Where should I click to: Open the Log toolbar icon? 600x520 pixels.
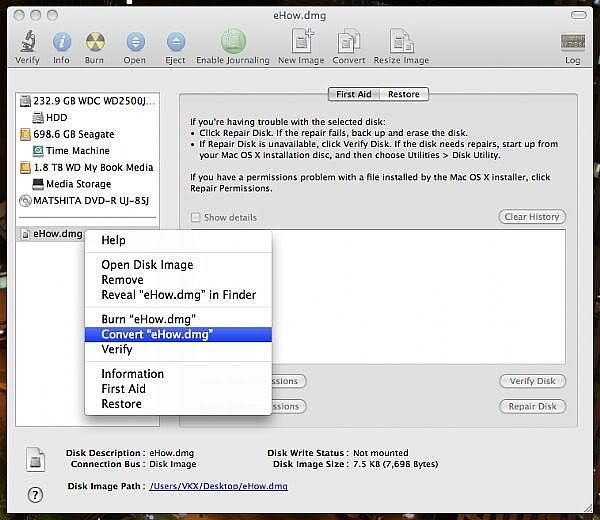573,42
